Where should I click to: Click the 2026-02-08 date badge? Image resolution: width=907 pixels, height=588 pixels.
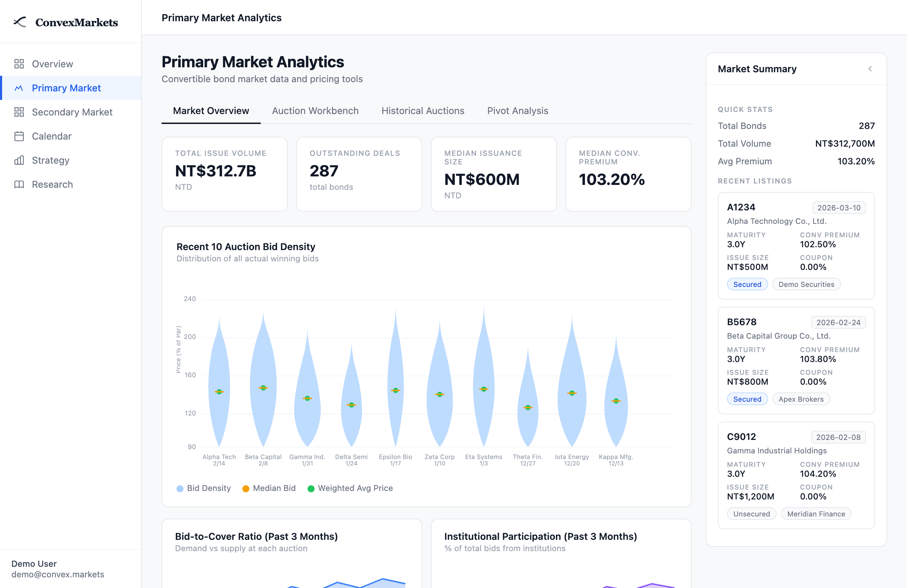tap(838, 437)
